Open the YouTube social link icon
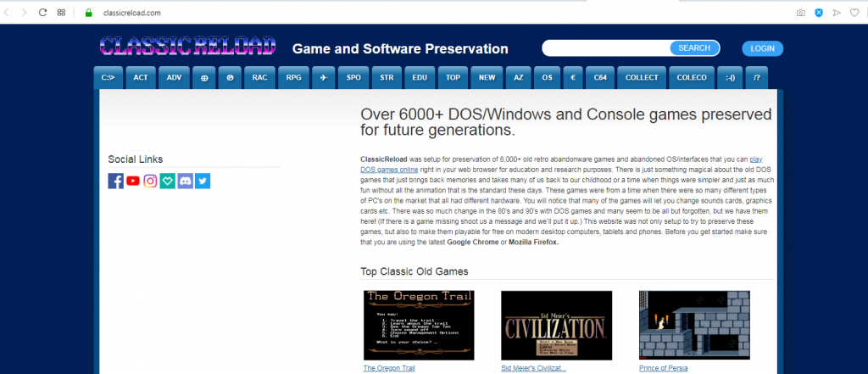This screenshot has height=374, width=868. 133,181
